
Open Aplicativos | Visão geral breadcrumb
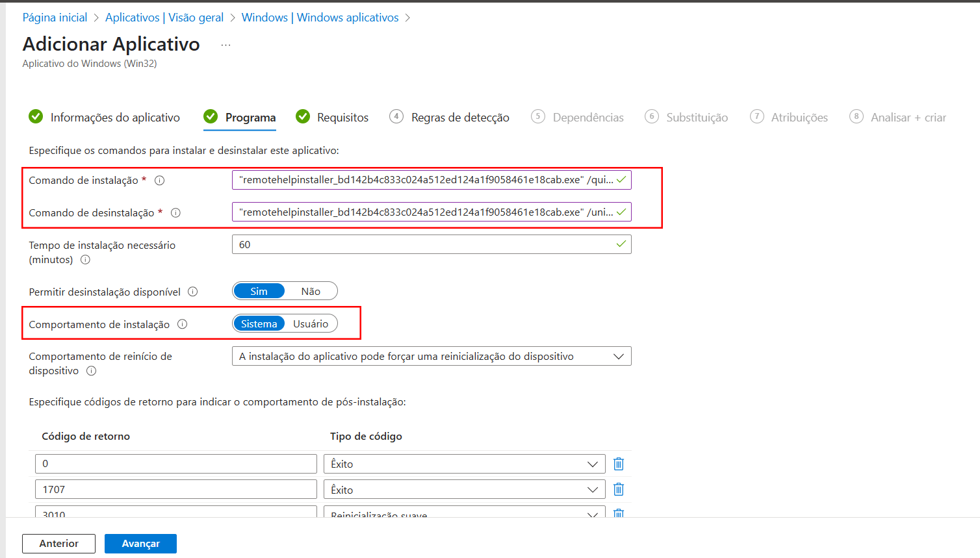point(164,18)
